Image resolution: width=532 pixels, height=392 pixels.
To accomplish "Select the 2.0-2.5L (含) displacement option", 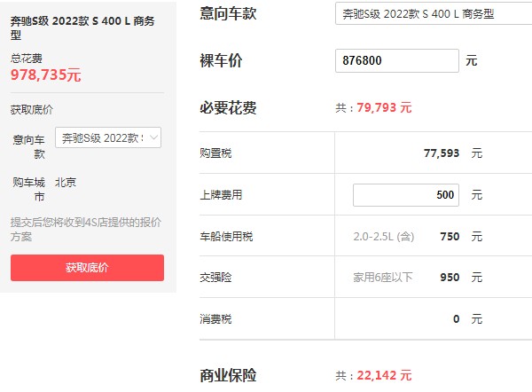I will 383,237.
